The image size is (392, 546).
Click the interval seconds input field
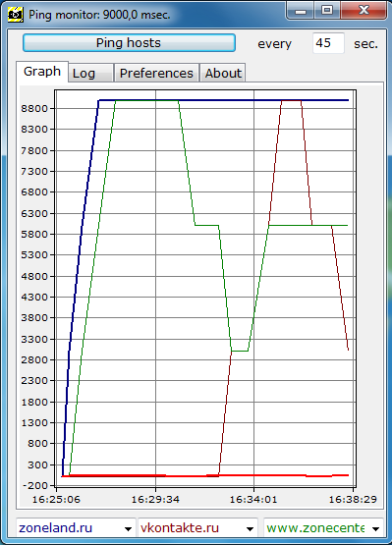[x=328, y=43]
